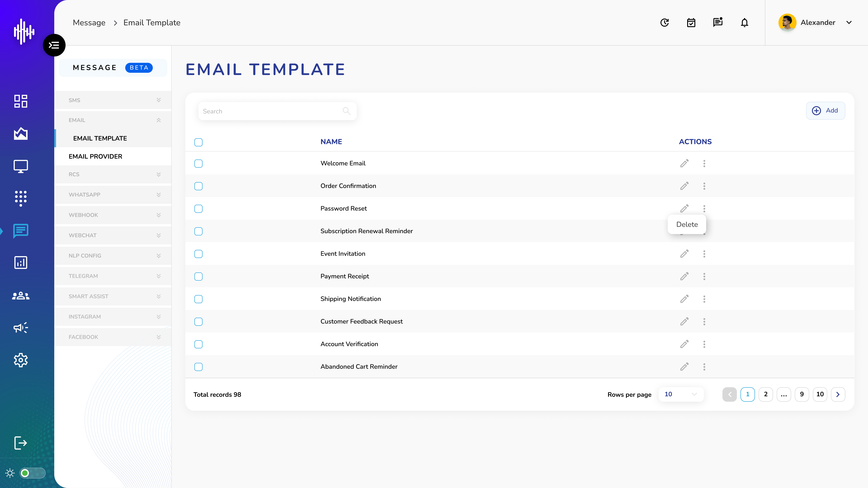
Task: Go to page 10 in pagination
Action: (820, 394)
